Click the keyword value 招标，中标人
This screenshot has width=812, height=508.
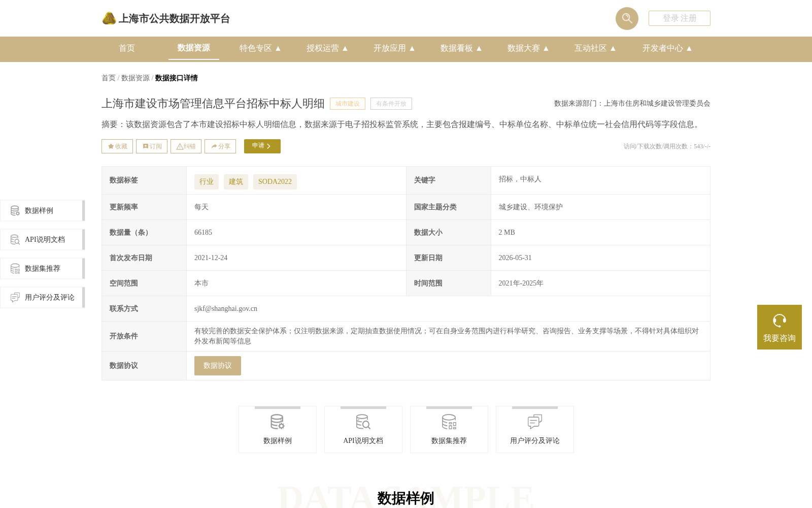520,179
